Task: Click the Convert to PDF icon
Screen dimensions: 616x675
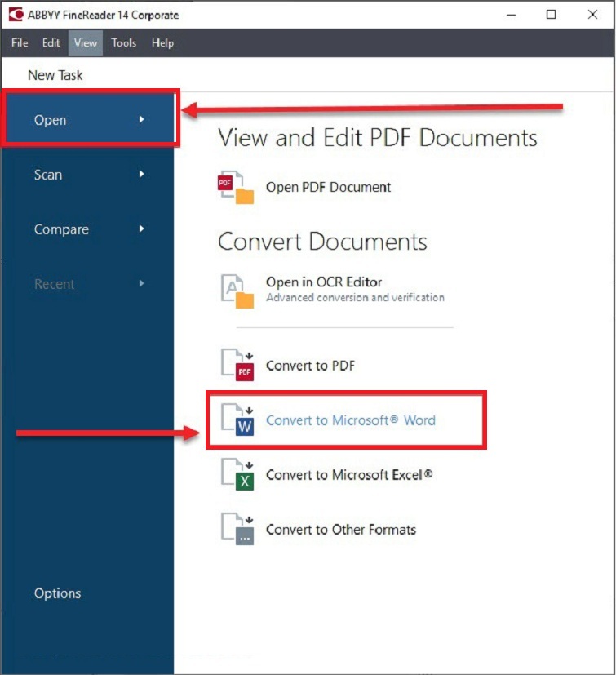Action: tap(237, 366)
